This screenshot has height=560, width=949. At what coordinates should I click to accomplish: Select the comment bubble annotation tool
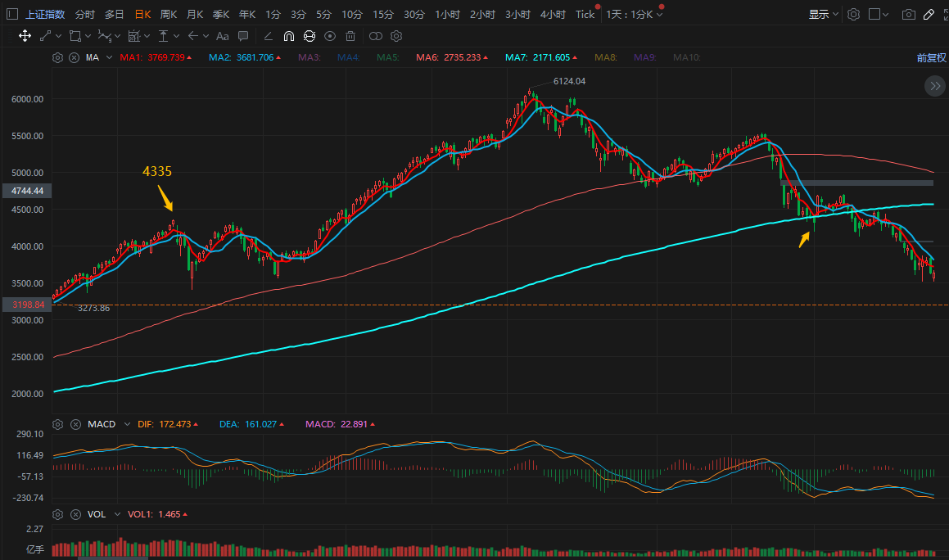243,36
